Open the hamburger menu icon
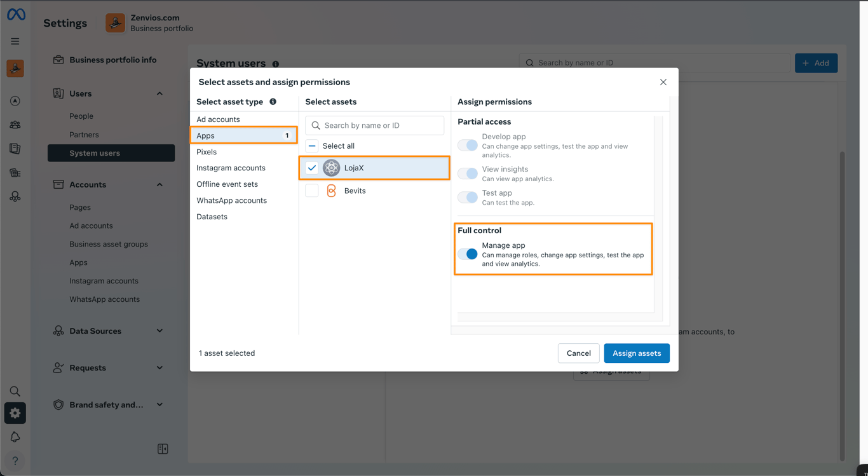Screen dimensions: 868x476 pyautogui.click(x=15, y=41)
